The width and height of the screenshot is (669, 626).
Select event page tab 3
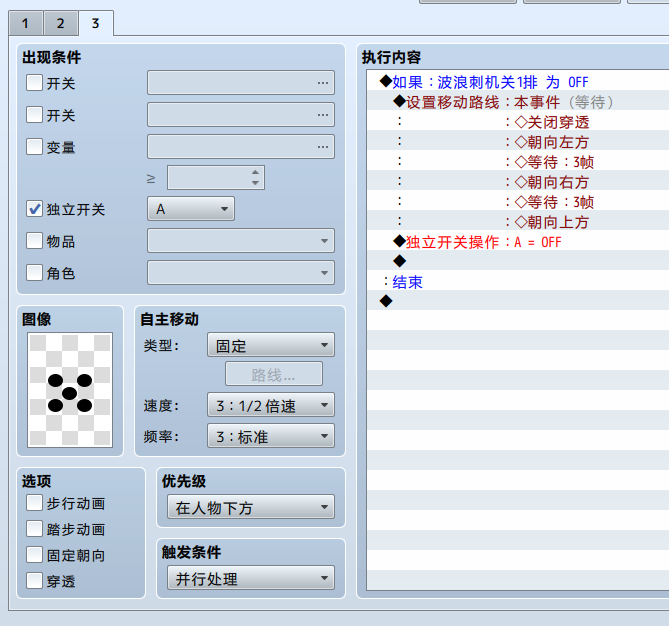pyautogui.click(x=96, y=23)
